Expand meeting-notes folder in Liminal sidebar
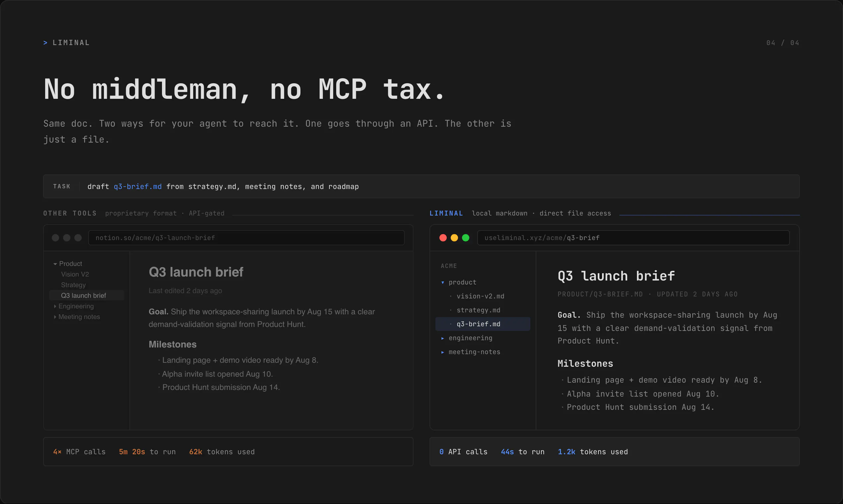The image size is (843, 504). [443, 352]
